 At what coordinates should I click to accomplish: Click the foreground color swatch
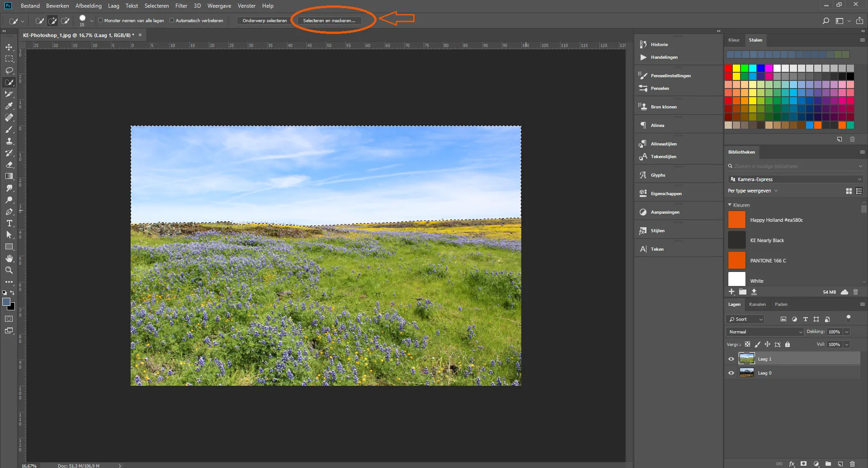(6, 302)
